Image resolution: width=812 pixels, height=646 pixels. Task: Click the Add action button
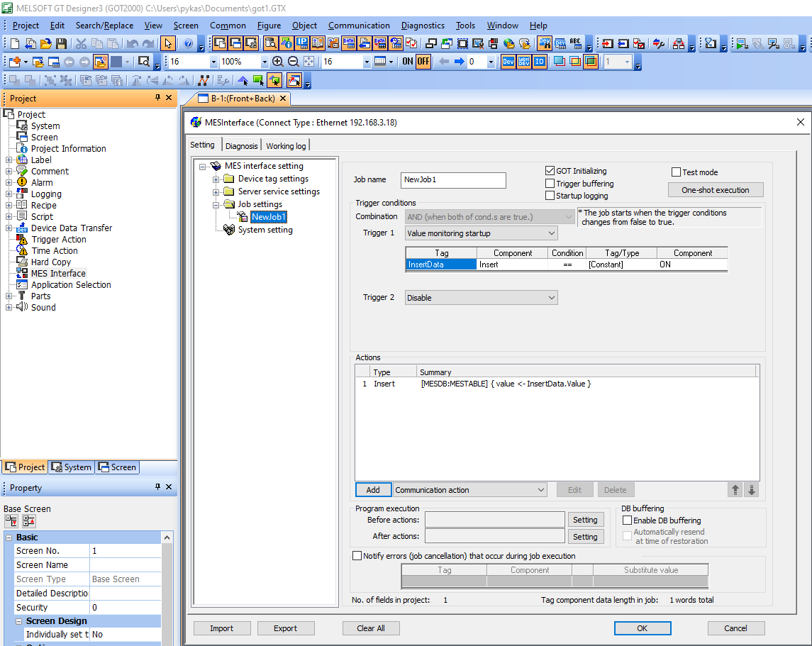click(373, 490)
